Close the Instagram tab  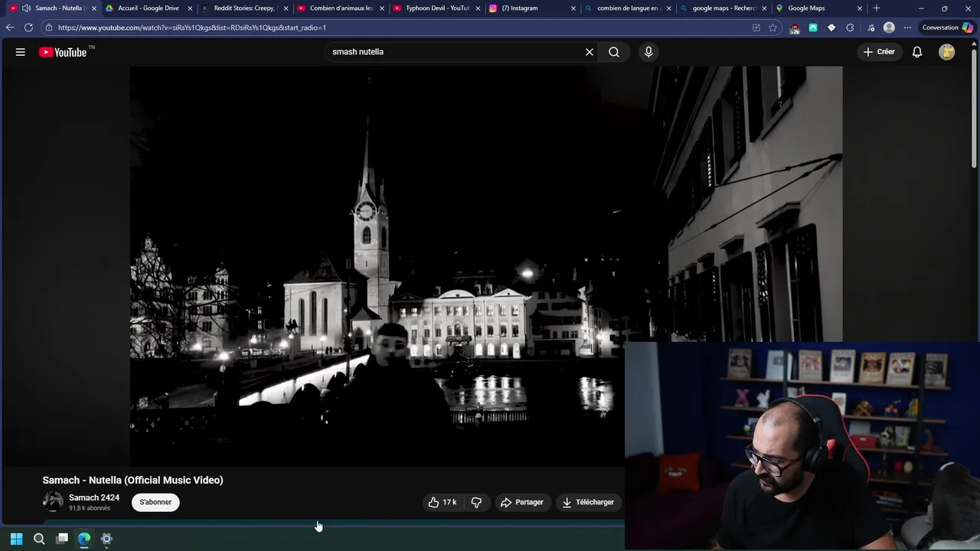[x=573, y=8]
